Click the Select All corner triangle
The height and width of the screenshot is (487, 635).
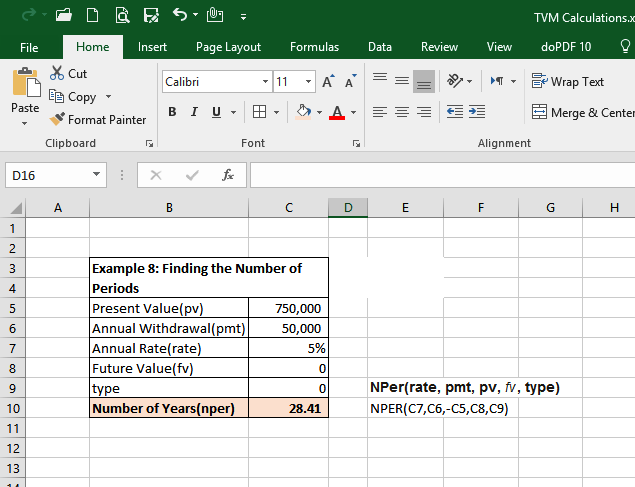tap(16, 208)
